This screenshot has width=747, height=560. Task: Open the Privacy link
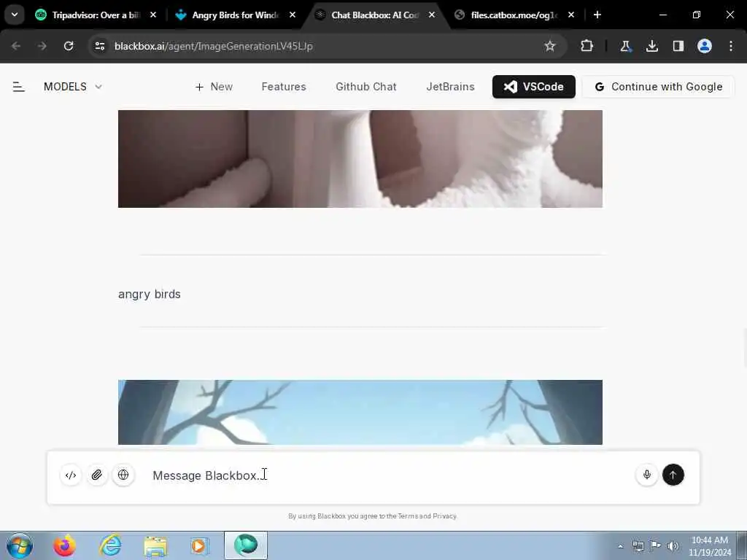444,516
